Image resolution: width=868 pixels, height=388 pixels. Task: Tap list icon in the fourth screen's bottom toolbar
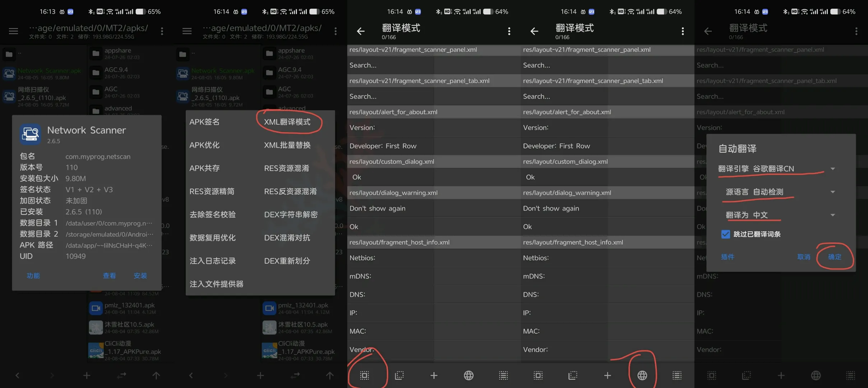click(x=677, y=375)
